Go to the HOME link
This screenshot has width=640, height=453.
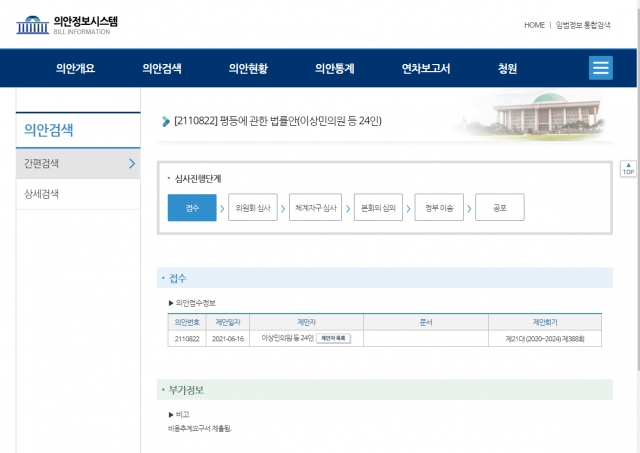tap(534, 25)
